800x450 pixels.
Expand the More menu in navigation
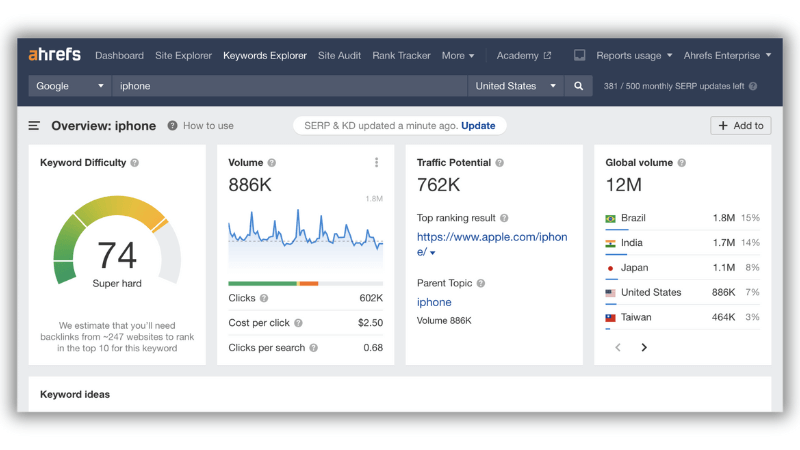pos(458,56)
